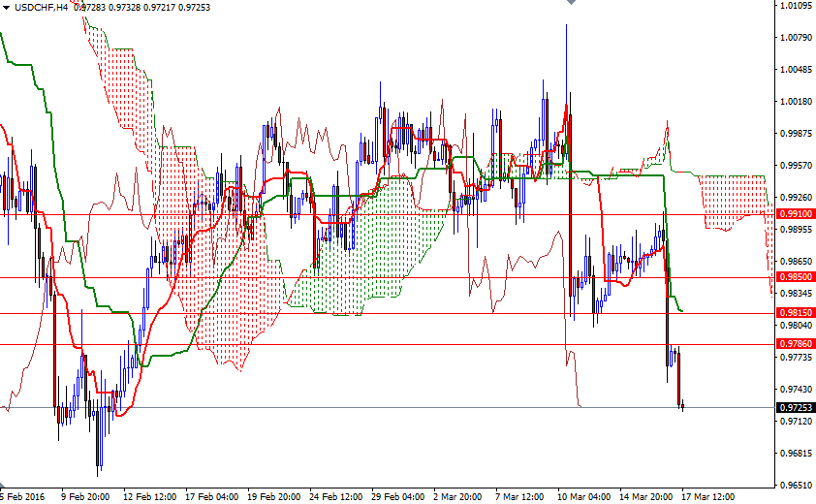Click the current price label 0.97253

796,407
